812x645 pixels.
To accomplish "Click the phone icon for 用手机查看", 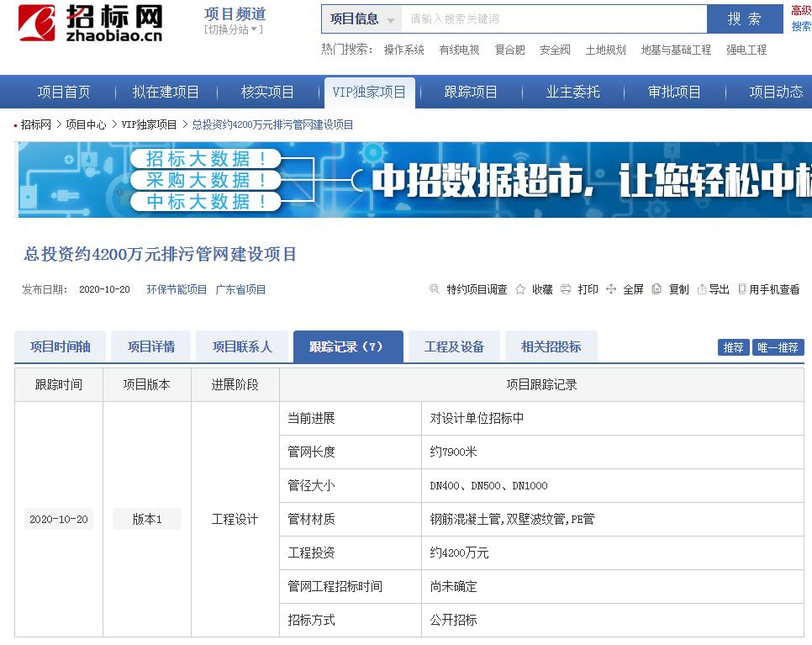I will (x=742, y=289).
